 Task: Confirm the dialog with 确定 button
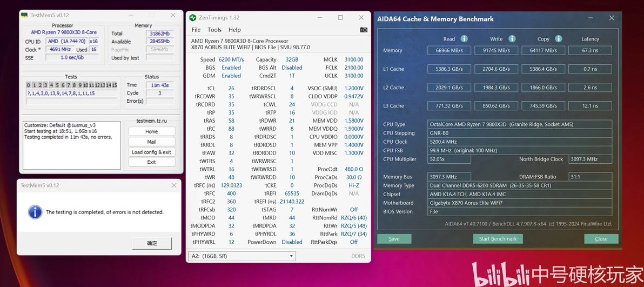(x=152, y=243)
